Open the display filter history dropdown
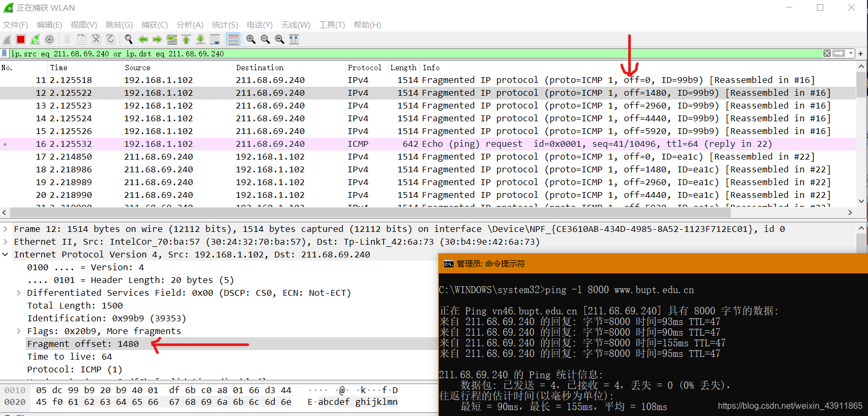Viewport: 868px width, 416px height. (x=851, y=53)
